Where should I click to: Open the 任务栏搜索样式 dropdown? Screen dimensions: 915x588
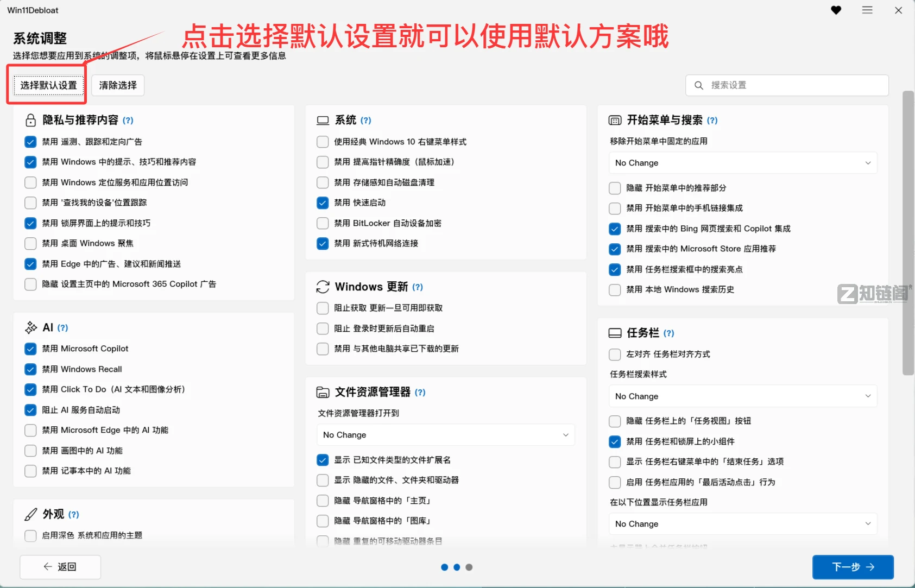tap(742, 396)
